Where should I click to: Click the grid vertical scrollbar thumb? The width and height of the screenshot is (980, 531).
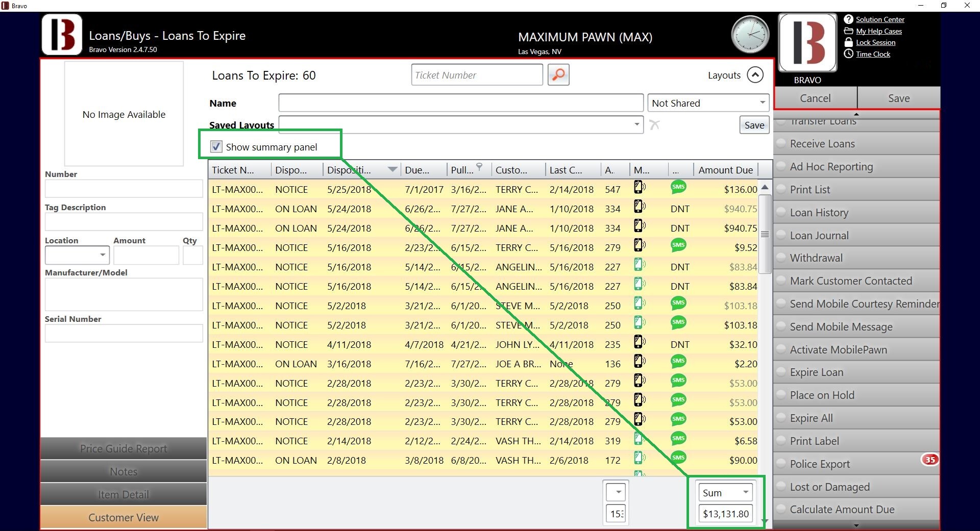pos(765,234)
